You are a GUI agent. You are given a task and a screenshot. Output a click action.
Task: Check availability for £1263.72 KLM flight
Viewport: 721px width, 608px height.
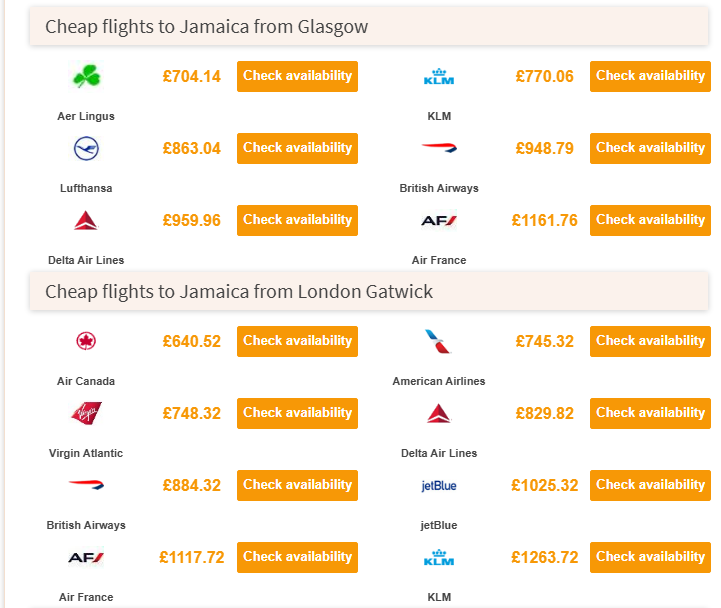pyautogui.click(x=650, y=557)
